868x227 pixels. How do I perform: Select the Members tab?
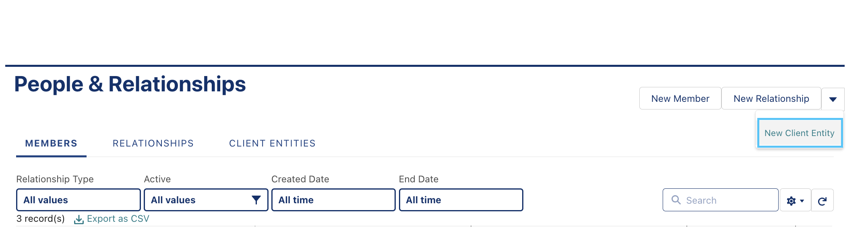(x=51, y=143)
